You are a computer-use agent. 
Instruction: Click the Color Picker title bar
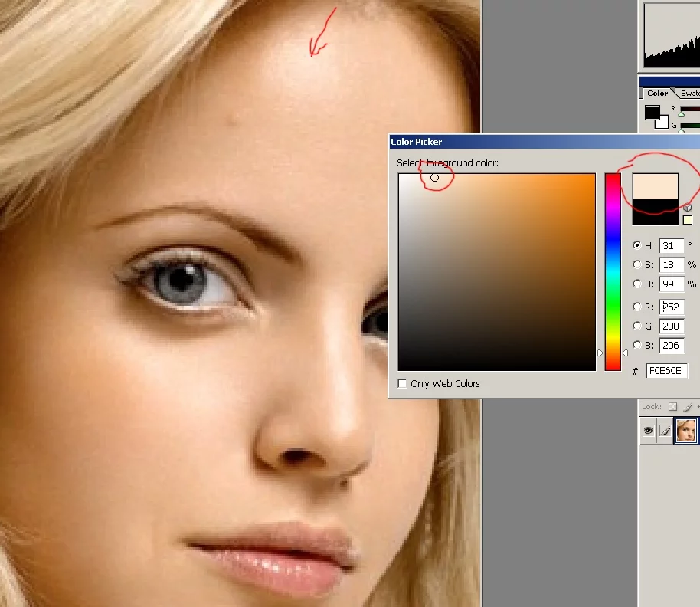point(545,142)
